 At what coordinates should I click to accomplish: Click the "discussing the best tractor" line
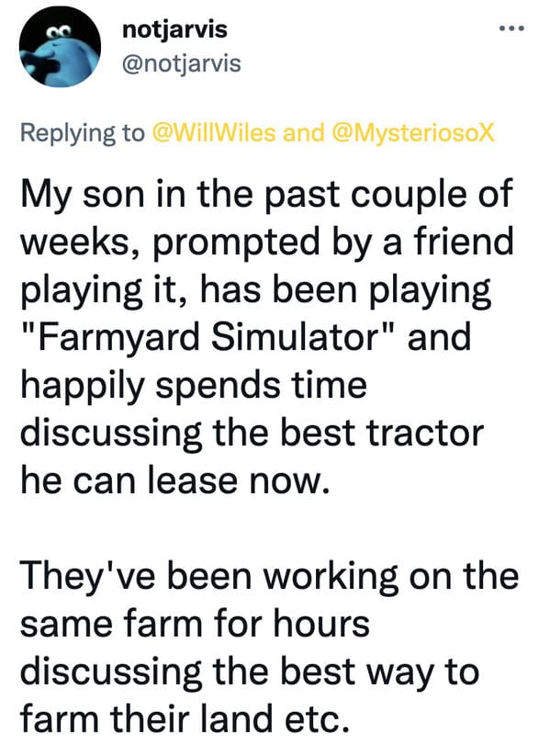click(253, 433)
